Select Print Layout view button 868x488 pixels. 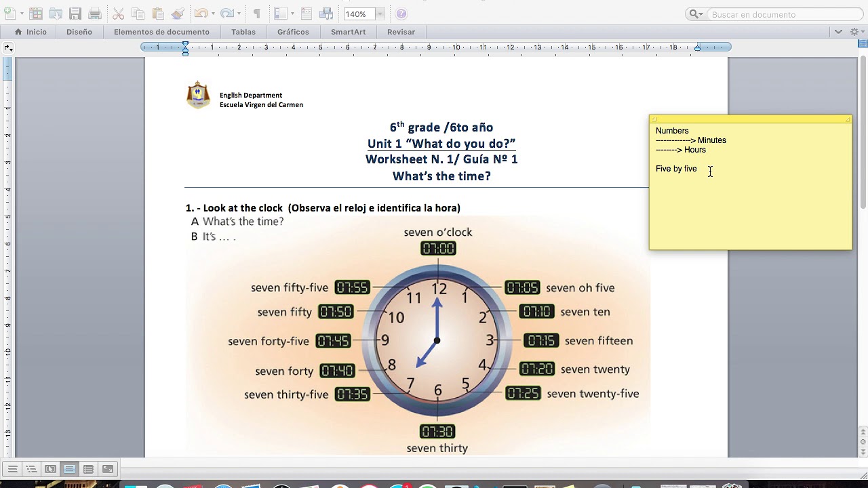(x=69, y=469)
